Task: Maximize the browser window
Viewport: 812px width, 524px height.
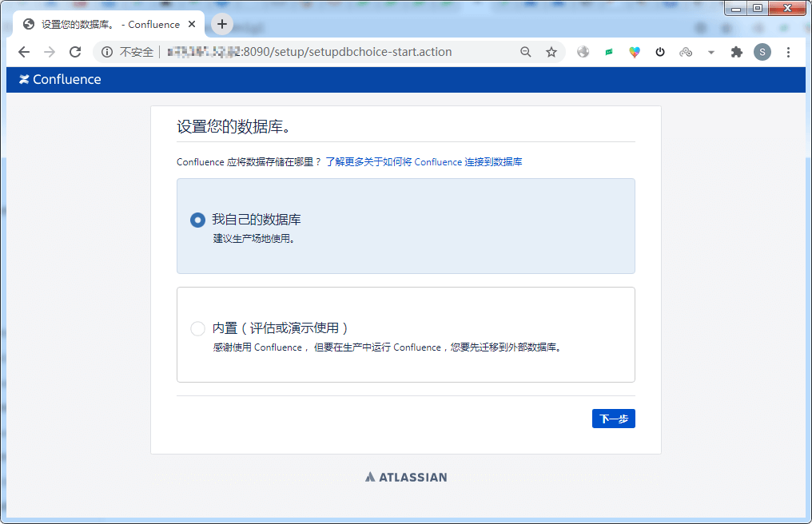Action: pos(758,8)
